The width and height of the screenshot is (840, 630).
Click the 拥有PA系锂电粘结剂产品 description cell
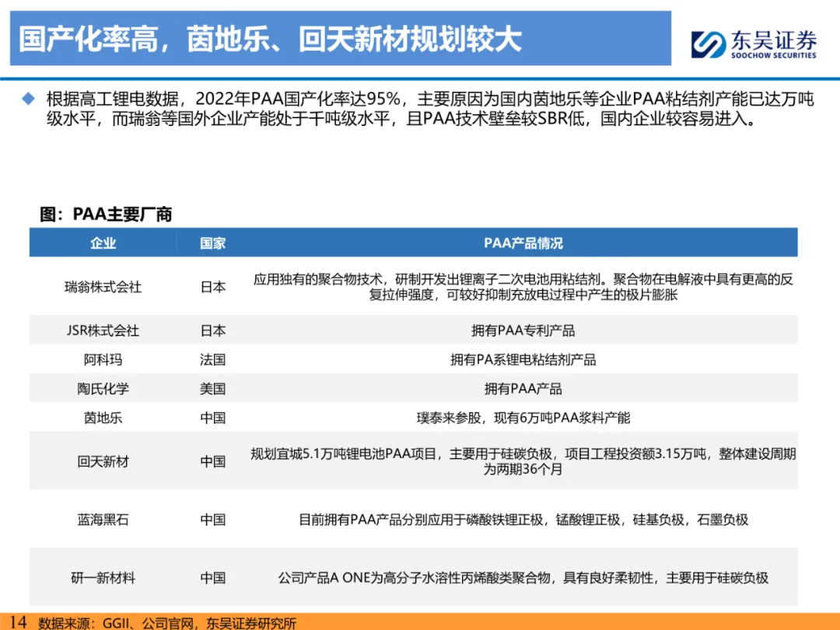point(523,359)
